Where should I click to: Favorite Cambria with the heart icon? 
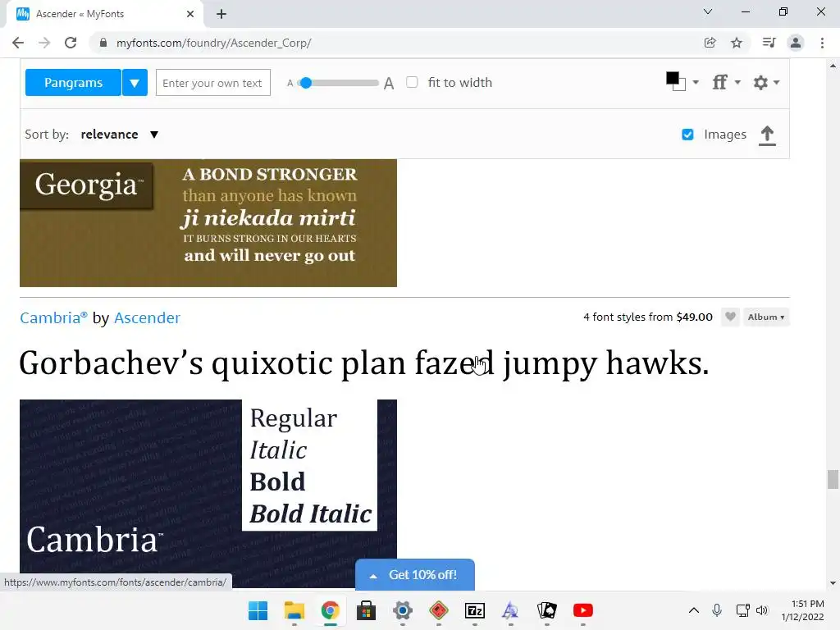(730, 317)
